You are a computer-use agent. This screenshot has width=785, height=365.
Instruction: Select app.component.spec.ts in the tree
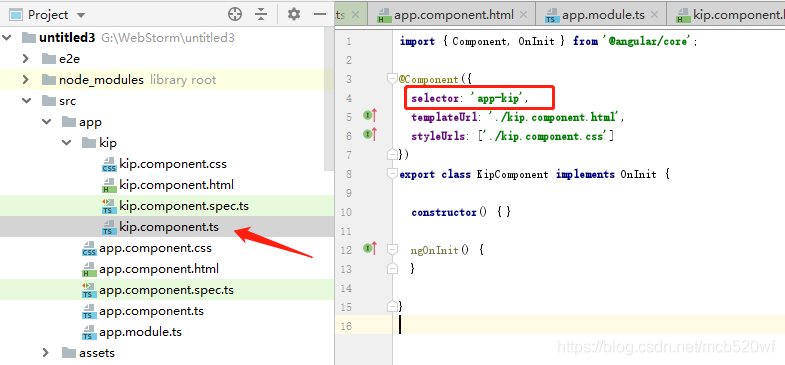(x=166, y=290)
